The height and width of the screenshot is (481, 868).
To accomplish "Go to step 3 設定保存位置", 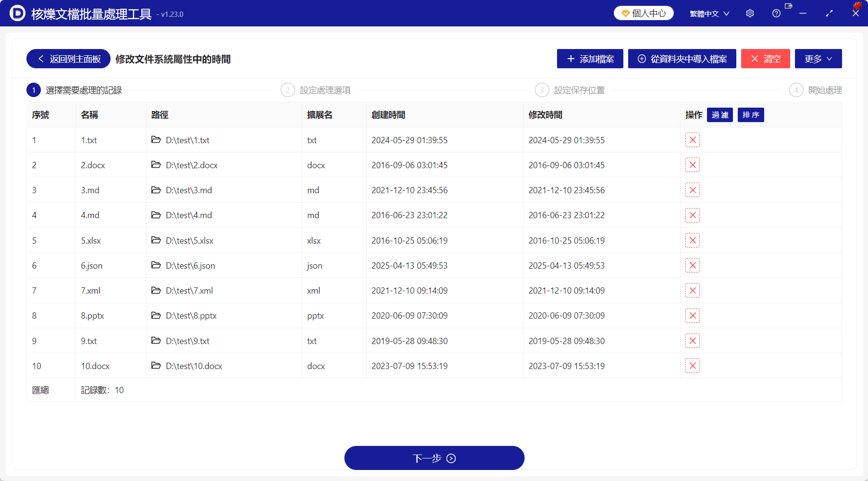I will (570, 90).
